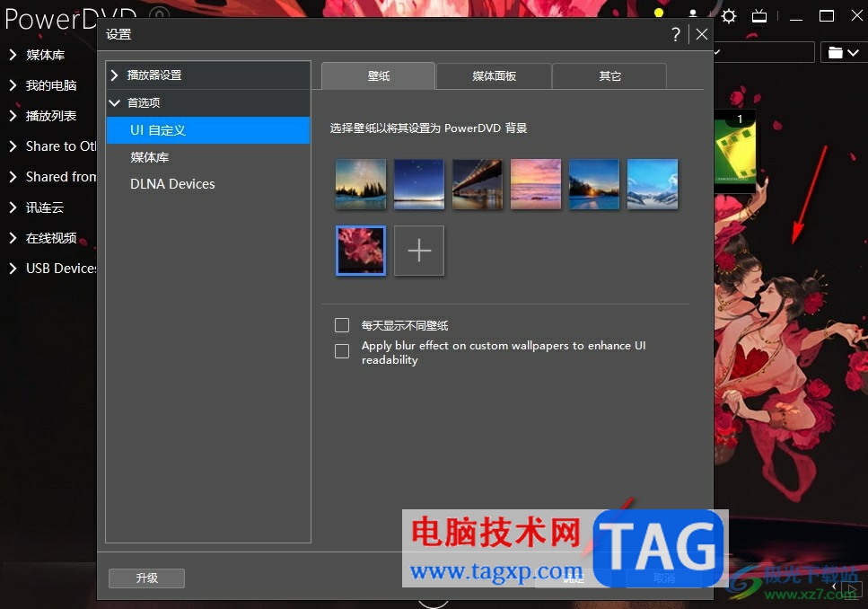Enable 每天显示不同壁纸 checkbox
868x609 pixels.
pos(342,325)
